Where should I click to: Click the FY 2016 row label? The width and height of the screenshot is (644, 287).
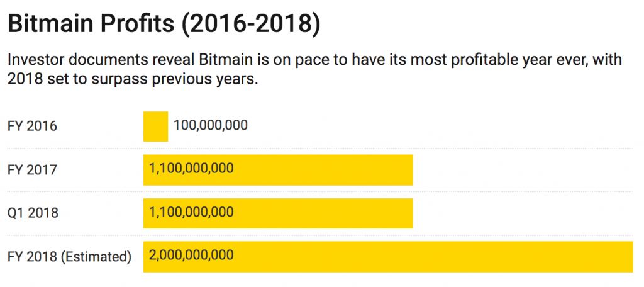point(32,126)
